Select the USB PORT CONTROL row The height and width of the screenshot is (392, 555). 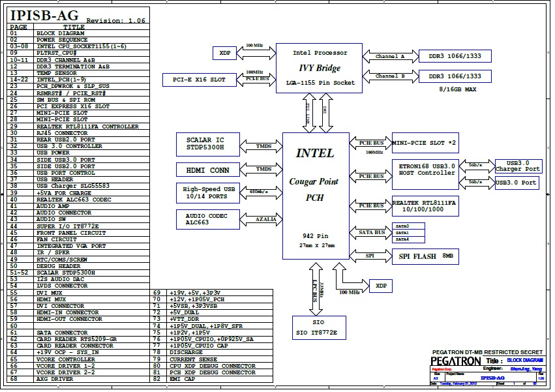78,173
